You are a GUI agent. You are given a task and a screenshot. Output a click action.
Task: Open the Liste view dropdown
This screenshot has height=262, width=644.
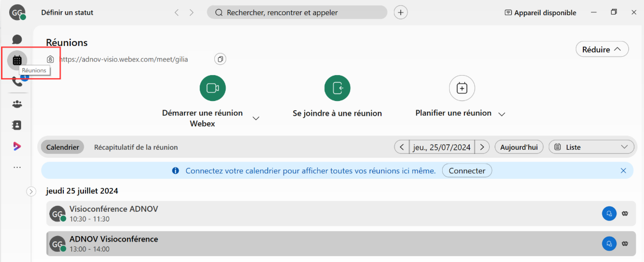591,147
